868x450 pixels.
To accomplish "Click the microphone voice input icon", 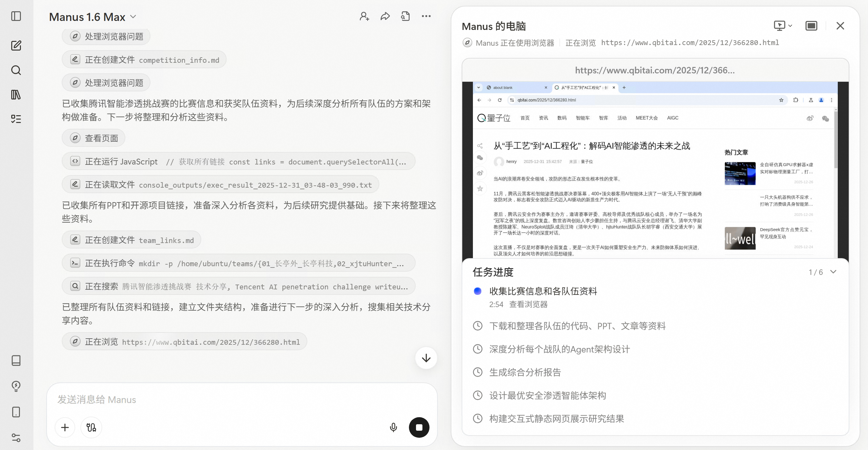I will pyautogui.click(x=393, y=427).
